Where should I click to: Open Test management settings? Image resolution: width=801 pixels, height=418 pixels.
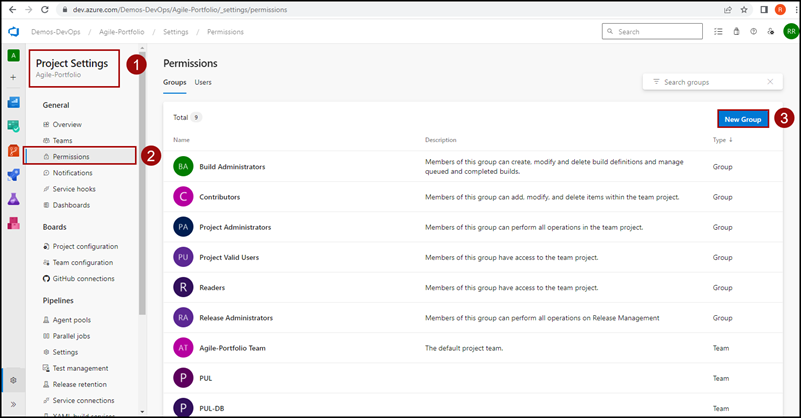coord(80,368)
